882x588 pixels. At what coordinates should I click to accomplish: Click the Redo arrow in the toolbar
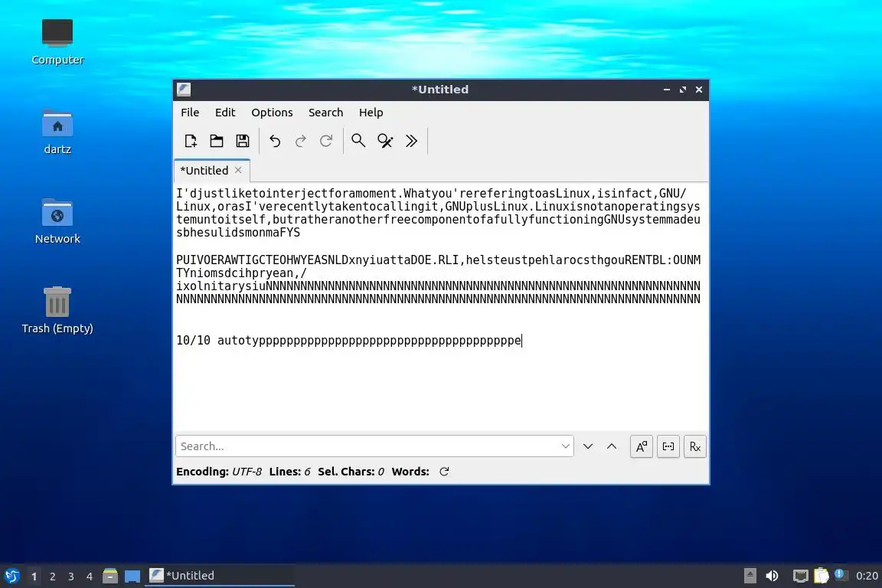pyautogui.click(x=300, y=141)
